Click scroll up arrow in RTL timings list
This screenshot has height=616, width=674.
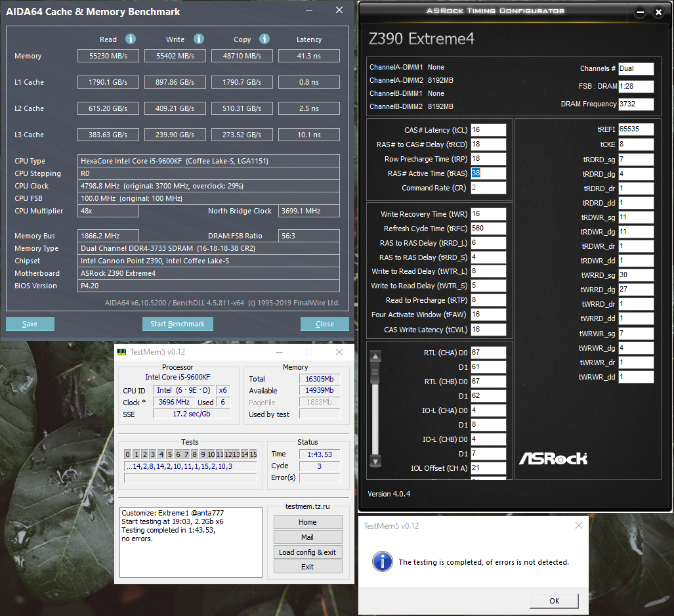tap(375, 356)
